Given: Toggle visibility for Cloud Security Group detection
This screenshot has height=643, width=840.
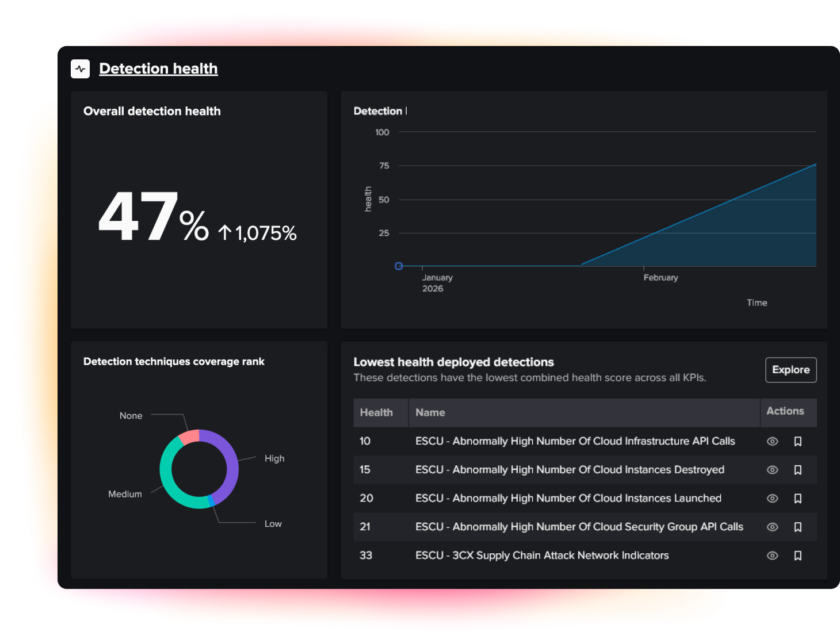Looking at the screenshot, I should point(772,527).
